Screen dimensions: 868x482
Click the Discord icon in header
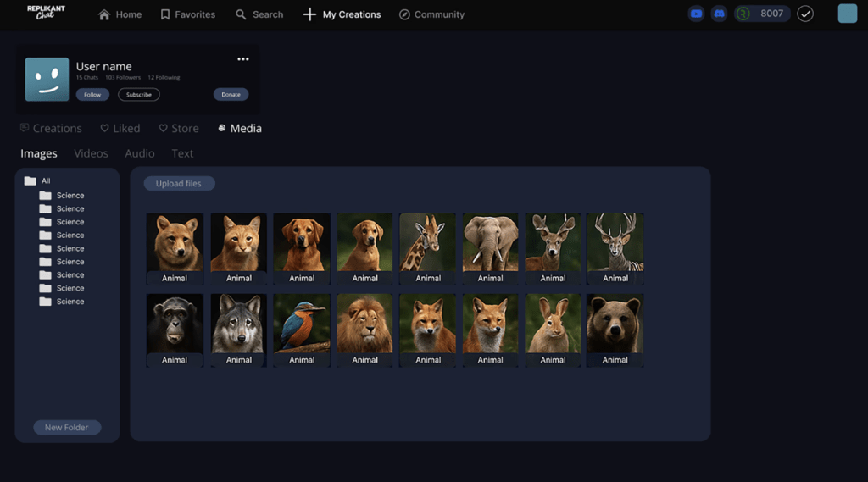coord(719,14)
